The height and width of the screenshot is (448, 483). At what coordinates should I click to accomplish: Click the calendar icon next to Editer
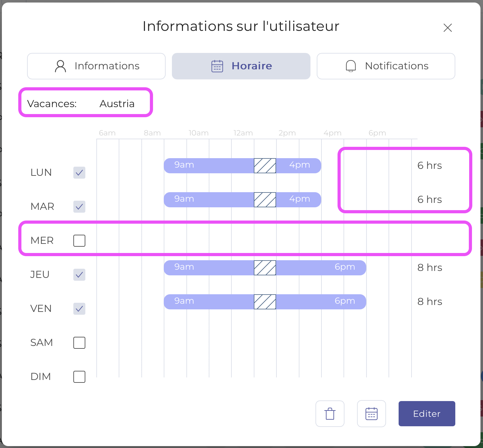pyautogui.click(x=371, y=414)
